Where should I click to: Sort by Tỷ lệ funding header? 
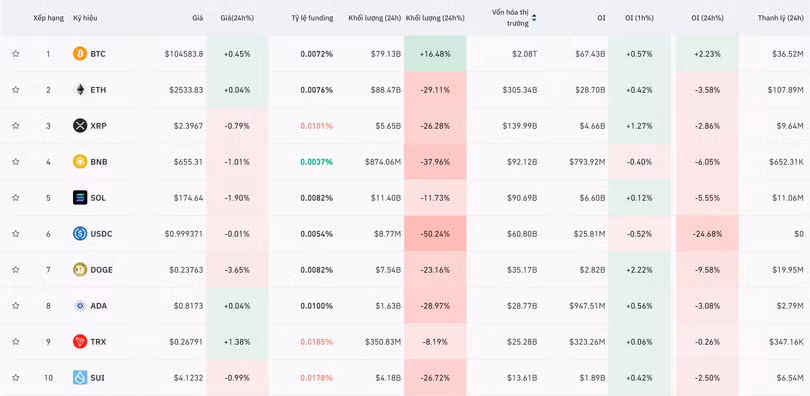click(312, 18)
